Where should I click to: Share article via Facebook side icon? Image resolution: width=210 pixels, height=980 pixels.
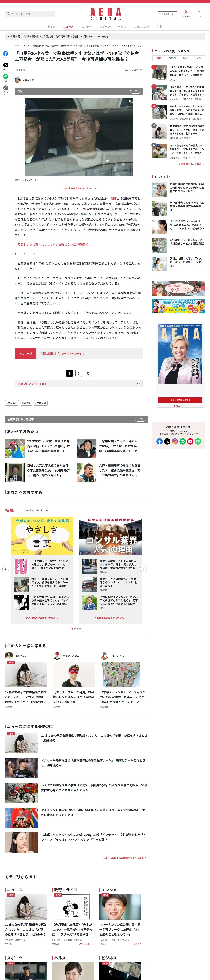pyautogui.click(x=6, y=54)
